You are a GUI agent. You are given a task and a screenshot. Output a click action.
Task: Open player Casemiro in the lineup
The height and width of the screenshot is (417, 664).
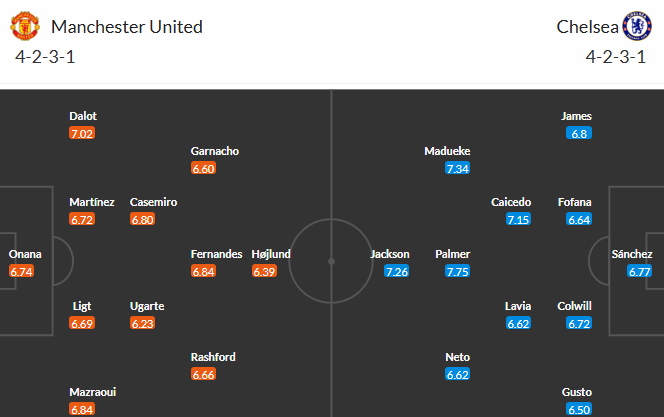153,202
